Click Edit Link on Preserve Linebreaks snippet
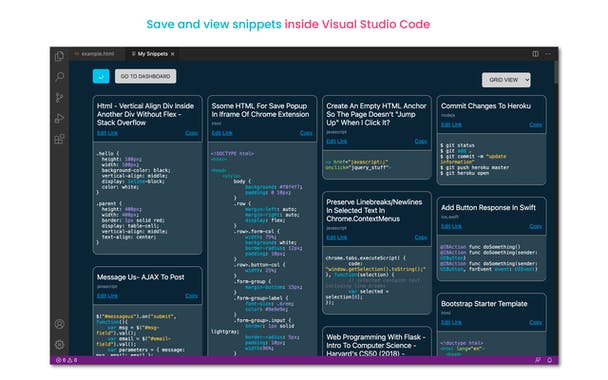Screen dimensions: 608x380 (337, 237)
